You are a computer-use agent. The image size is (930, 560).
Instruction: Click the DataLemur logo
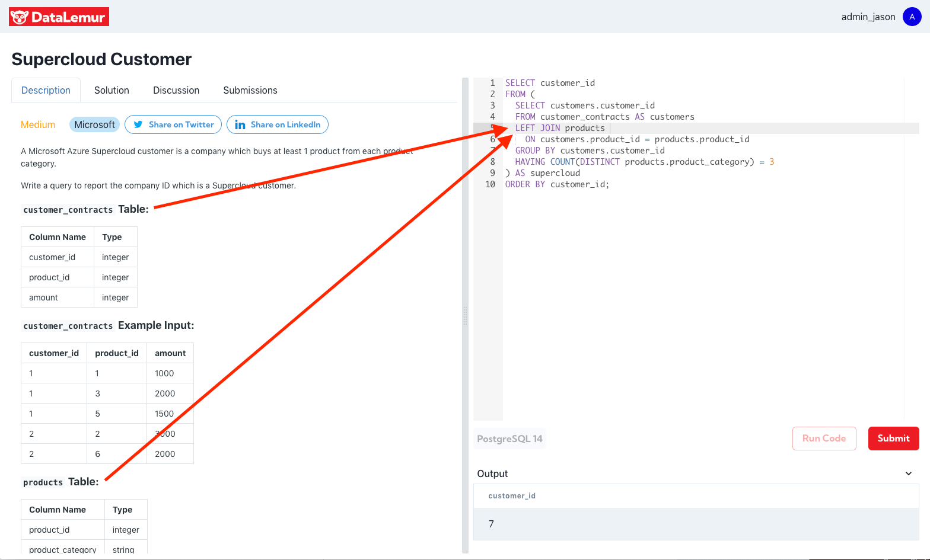59,17
